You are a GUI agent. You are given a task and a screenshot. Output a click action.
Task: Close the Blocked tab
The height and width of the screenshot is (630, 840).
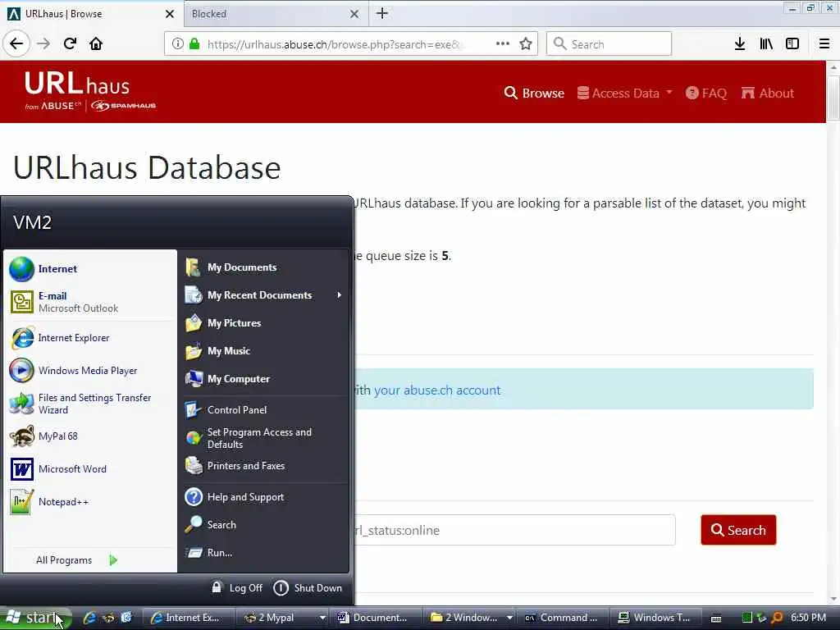point(354,14)
